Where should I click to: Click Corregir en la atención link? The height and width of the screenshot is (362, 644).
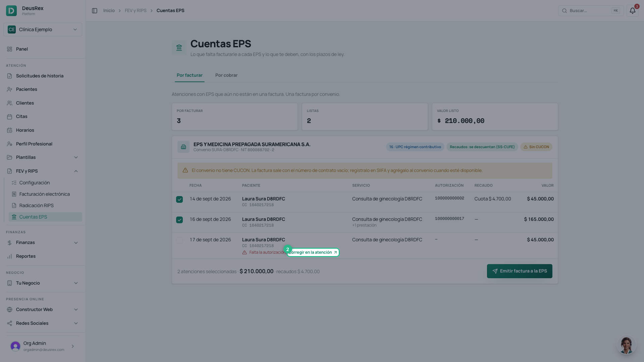click(x=313, y=252)
